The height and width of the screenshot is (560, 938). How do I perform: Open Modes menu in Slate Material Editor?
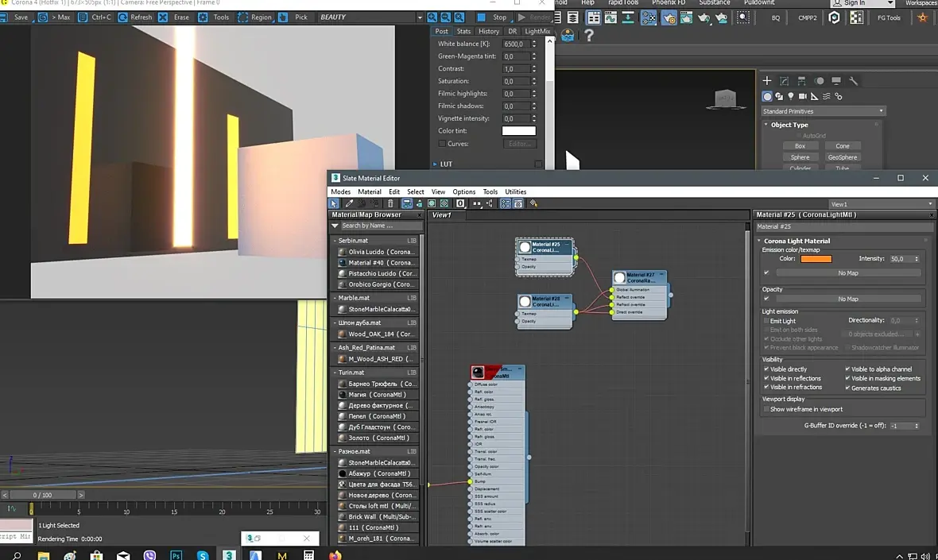click(x=340, y=192)
